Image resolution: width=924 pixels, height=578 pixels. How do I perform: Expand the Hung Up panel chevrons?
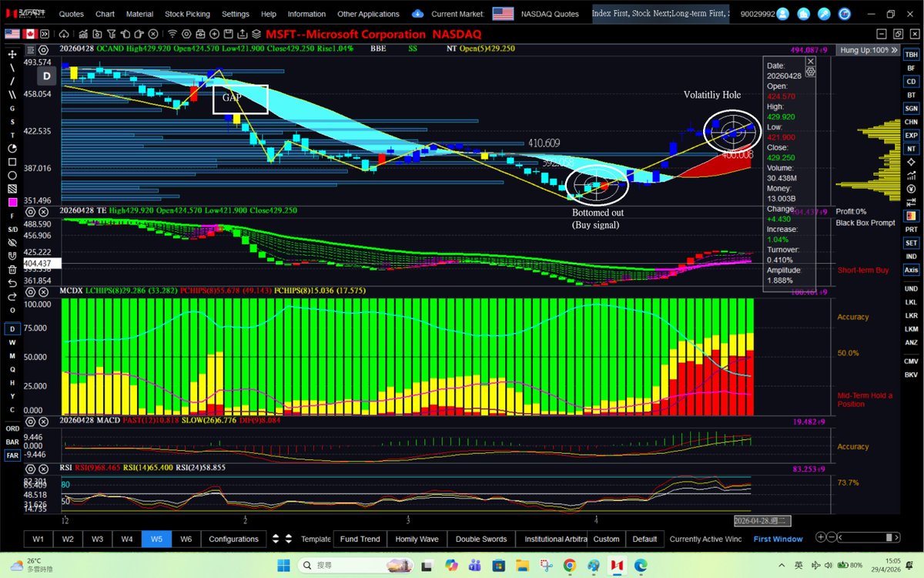click(894, 50)
